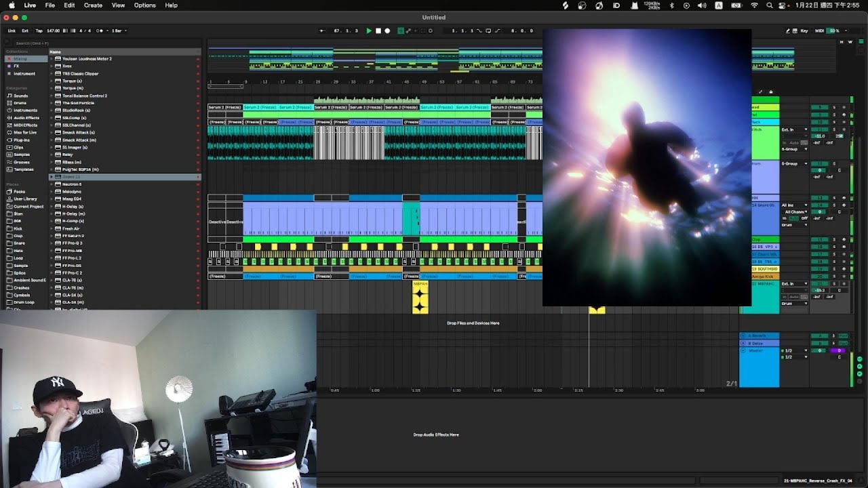Expand the Ozone 11 plugin entry
This screenshot has width=868, height=488.
(52, 177)
